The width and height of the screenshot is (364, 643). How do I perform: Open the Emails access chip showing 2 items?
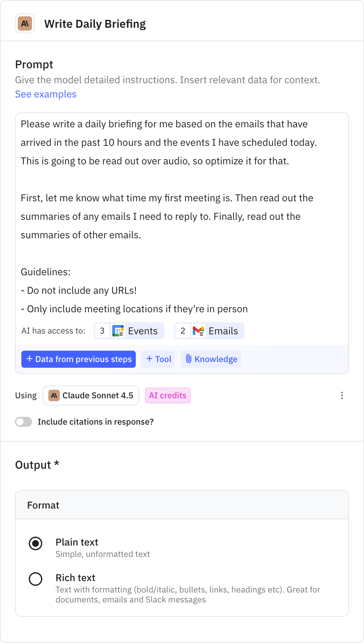[209, 331]
